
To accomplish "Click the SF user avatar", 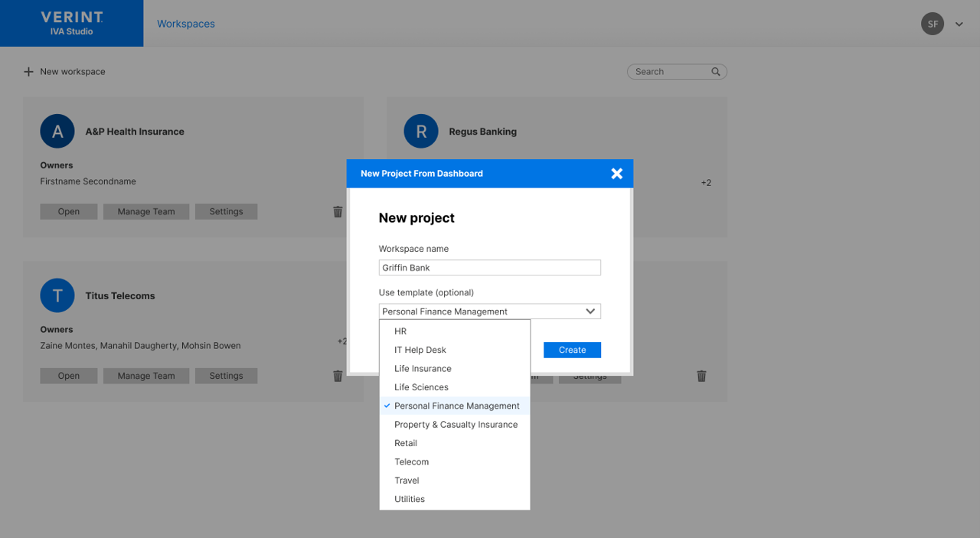I will [932, 24].
